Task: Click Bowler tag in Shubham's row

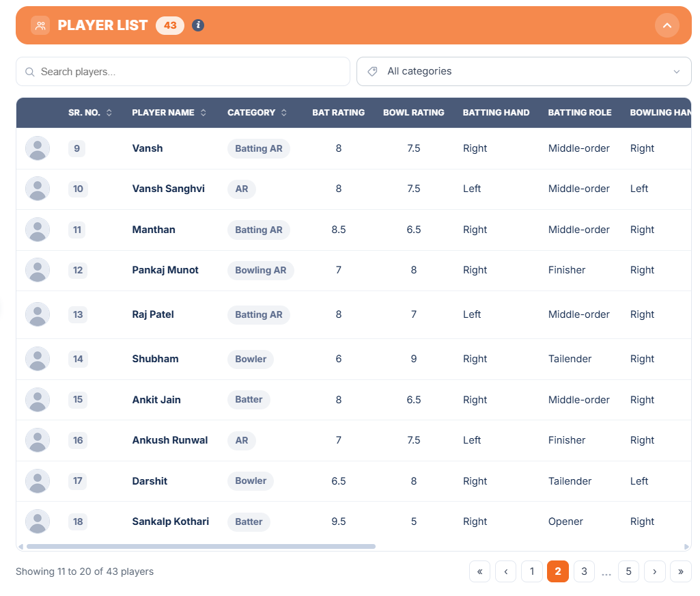Action: tap(251, 360)
